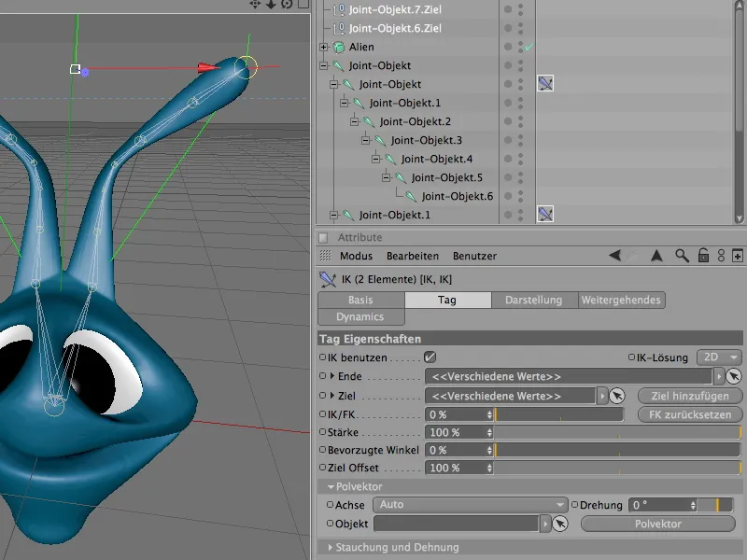Collapse the top-level Joint-Objekt
The width and height of the screenshot is (747, 560).
[324, 65]
